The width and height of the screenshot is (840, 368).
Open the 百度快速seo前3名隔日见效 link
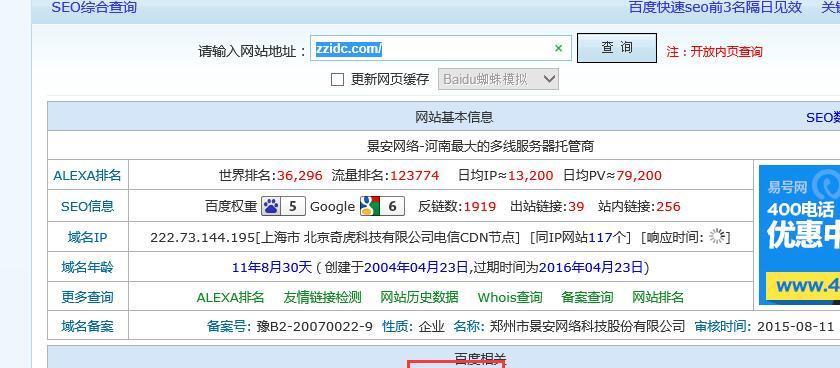[715, 7]
